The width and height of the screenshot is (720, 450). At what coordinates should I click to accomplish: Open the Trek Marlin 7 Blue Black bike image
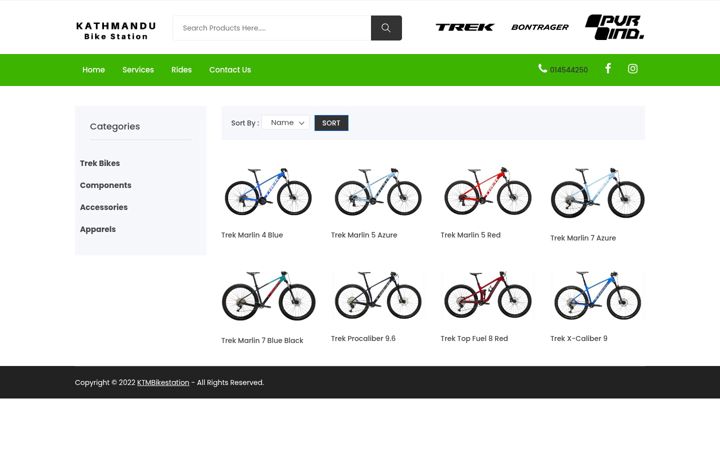tap(268, 296)
